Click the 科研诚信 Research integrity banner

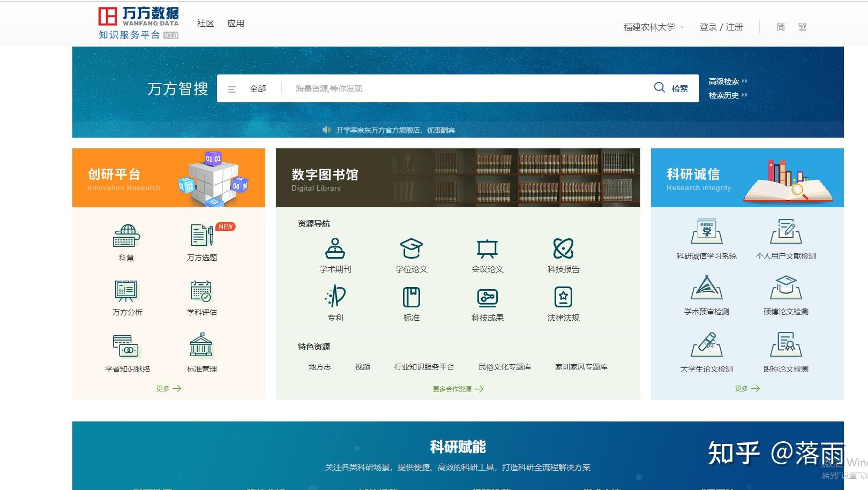(747, 178)
